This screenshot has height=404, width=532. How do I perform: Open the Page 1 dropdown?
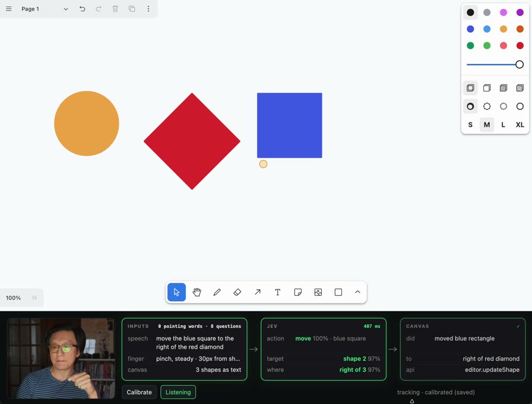[x=45, y=9]
